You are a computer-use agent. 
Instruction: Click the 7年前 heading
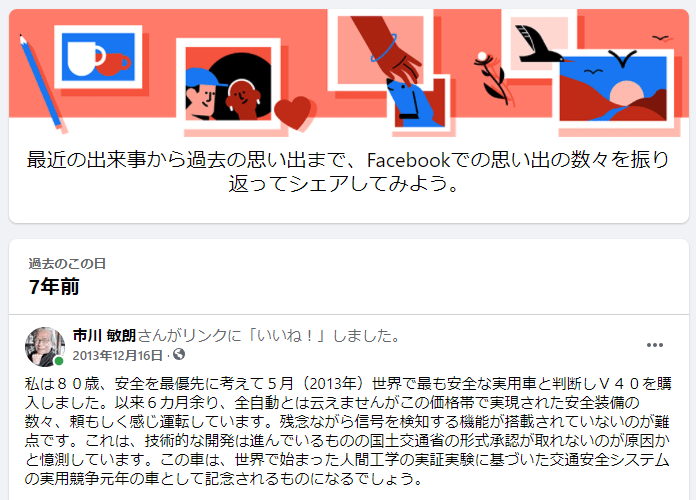54,286
